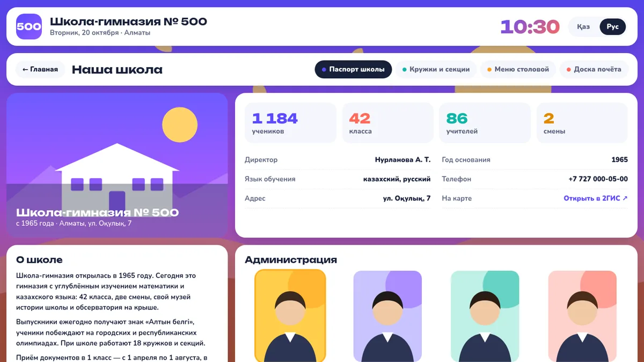Choose the teal administration portrait card
Viewport: 644px width, 362px height.
[x=485, y=316]
